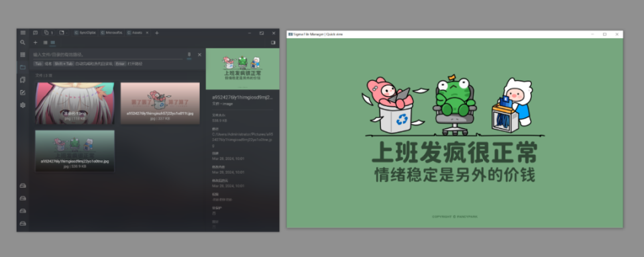
Task: Maximize the Sigma File Manager main window
Action: coord(262,33)
